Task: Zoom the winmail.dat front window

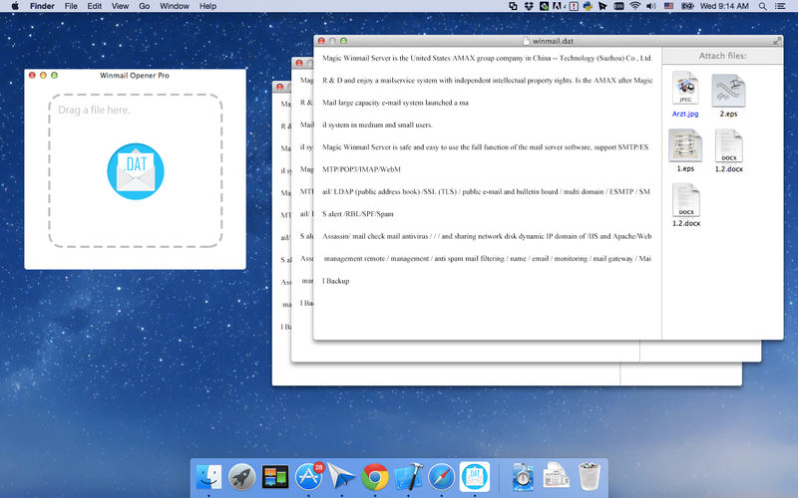Action: point(344,41)
